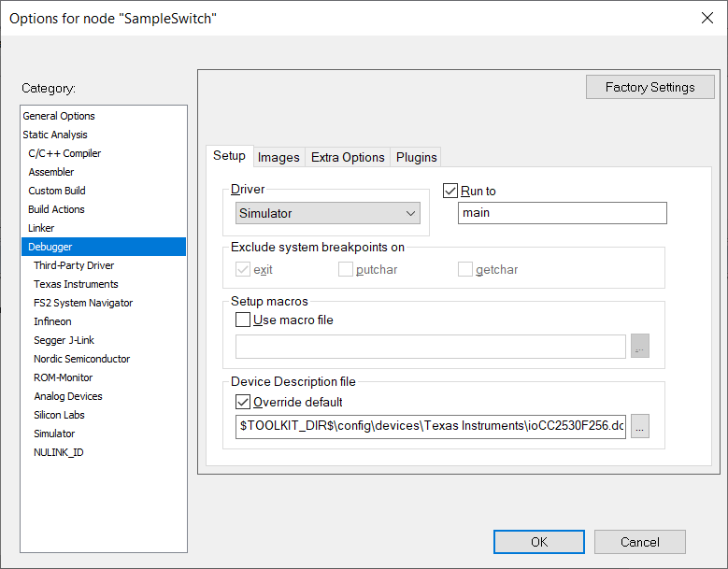Image resolution: width=728 pixels, height=569 pixels.
Task: Click browse button for macro file
Action: [x=640, y=347]
